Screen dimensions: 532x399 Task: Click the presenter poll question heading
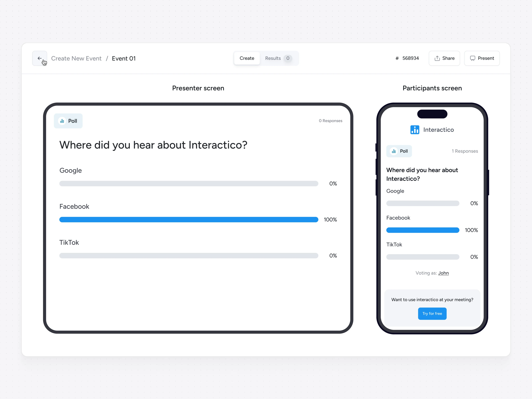tap(153, 145)
